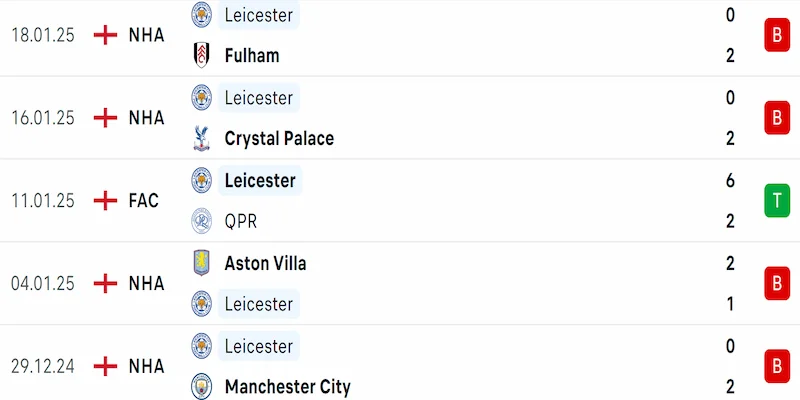
Task: Select the FAC competition label
Action: (144, 200)
